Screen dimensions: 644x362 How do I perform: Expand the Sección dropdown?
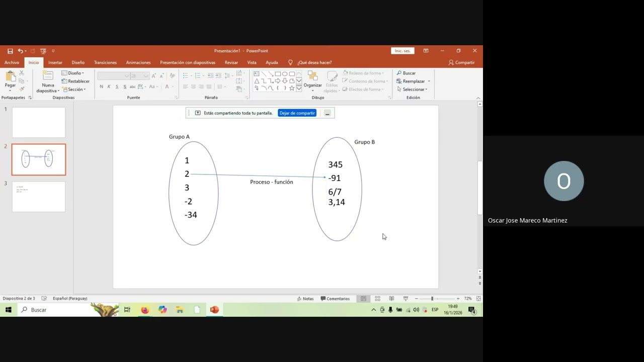(73, 89)
